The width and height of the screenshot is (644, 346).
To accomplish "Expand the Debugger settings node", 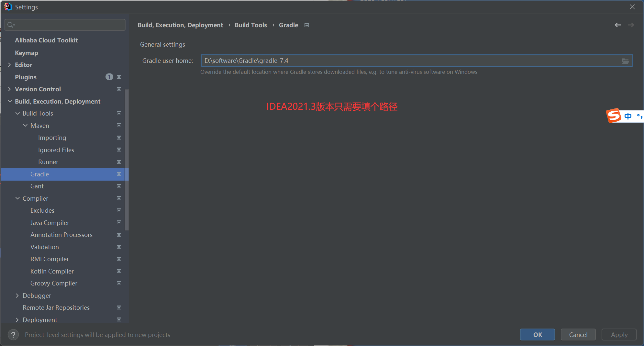I will tap(17, 296).
